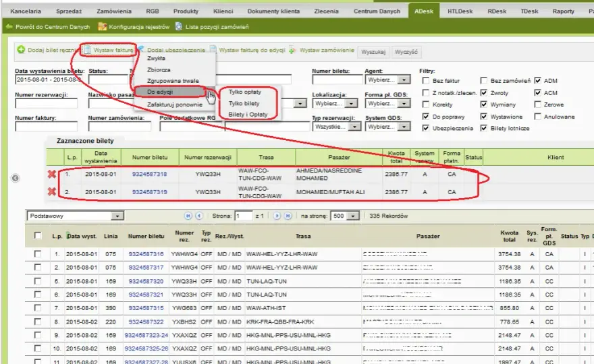594x364 pixels.
Task: Expand the Forma pł. GDS dropdown
Action: [x=388, y=103]
